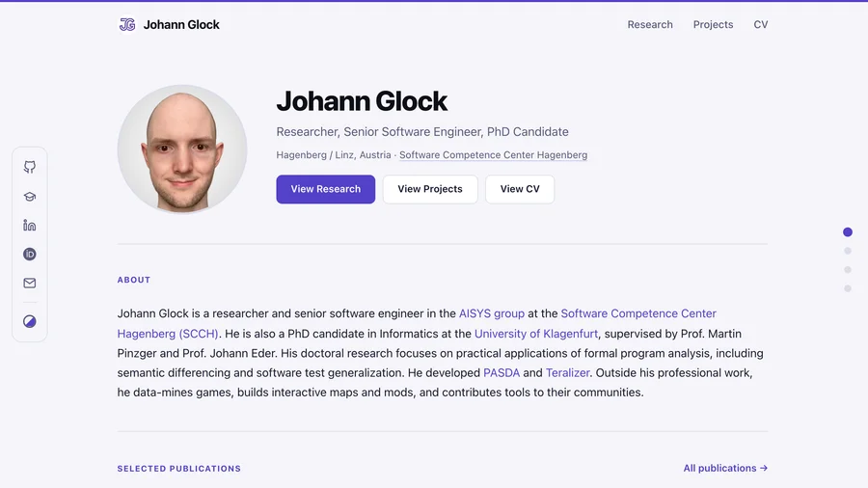Open the Research nav menu item
Image resolution: width=868 pixels, height=488 pixels.
tap(650, 24)
